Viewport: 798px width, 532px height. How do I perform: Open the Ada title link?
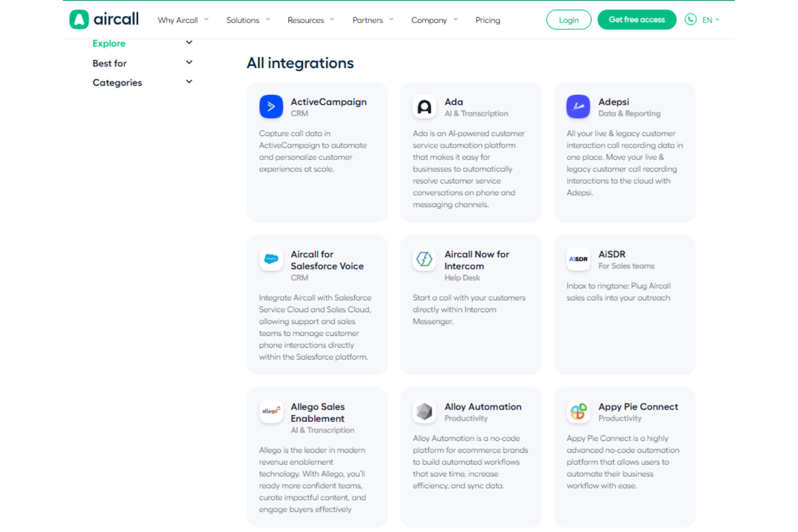(x=454, y=102)
